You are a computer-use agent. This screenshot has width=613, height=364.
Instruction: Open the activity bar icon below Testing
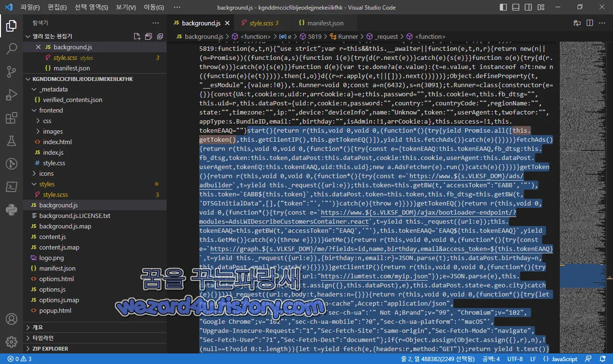(11, 163)
